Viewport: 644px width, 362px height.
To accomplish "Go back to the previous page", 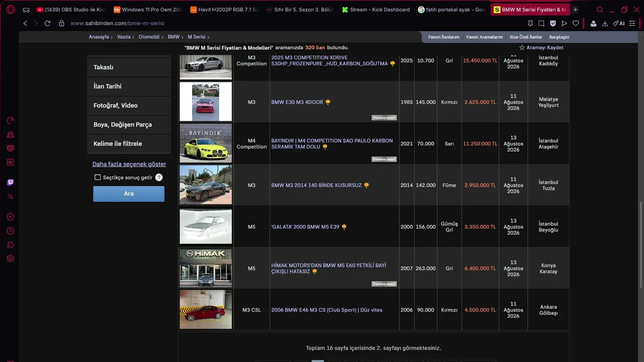I will pos(25,23).
